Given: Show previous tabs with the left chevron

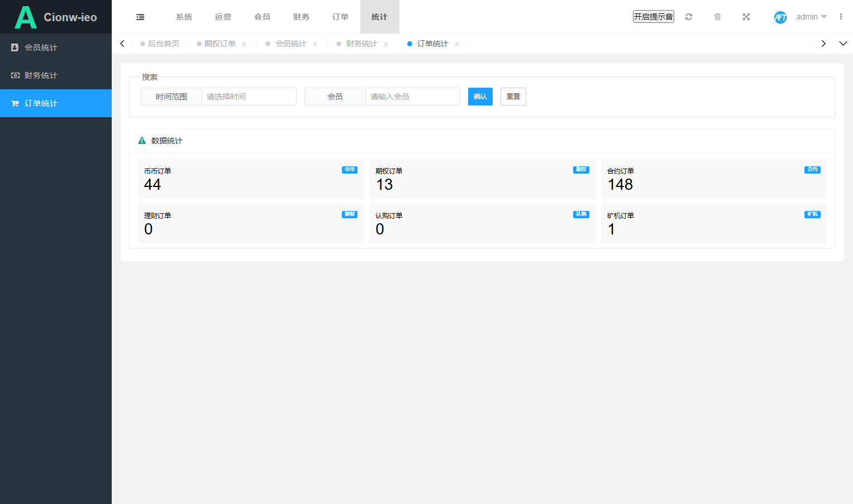Looking at the screenshot, I should pos(122,44).
